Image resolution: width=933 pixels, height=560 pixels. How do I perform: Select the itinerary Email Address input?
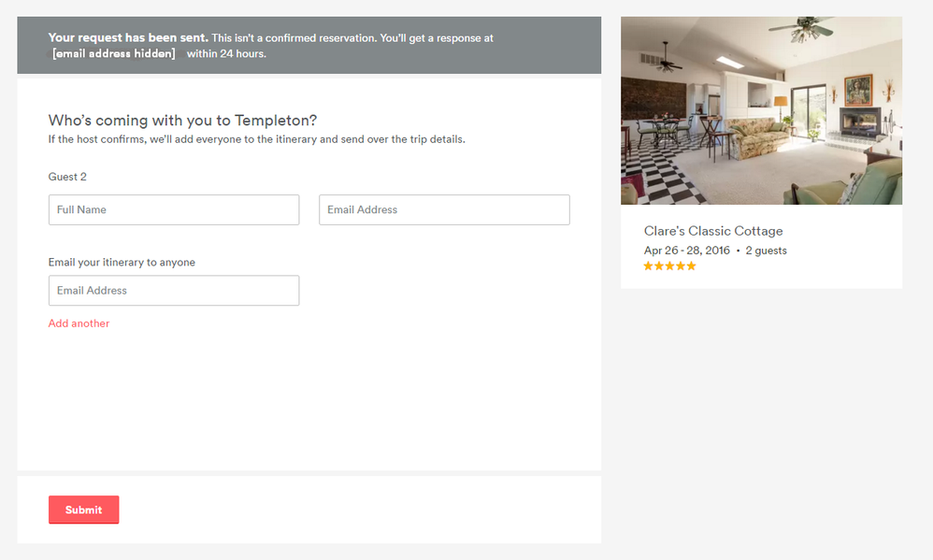pos(174,290)
